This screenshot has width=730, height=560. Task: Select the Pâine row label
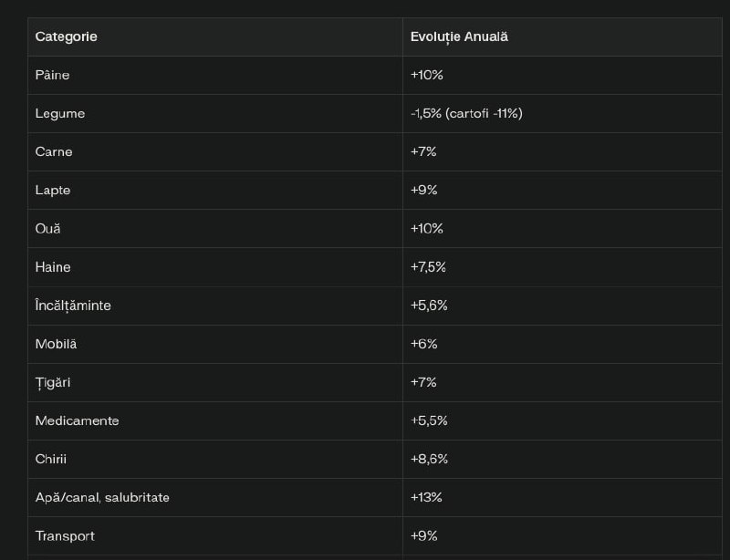click(52, 75)
